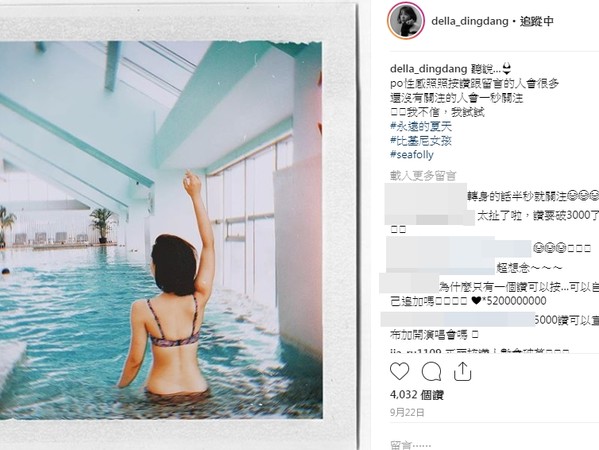Select comment 太扯了啦，讚要破3000了
Viewport: 599px width, 450px height.
coord(538,216)
